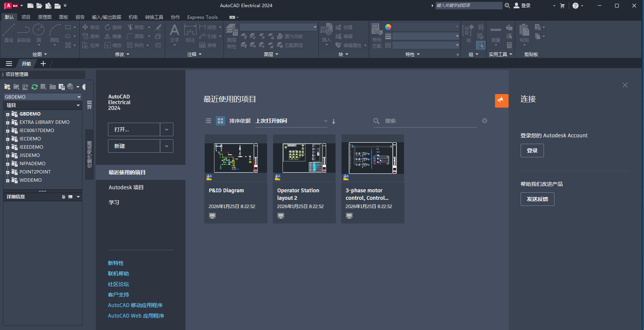The height and width of the screenshot is (330, 644).
Task: Expand the GBDEMO project tree node
Action: tap(8, 114)
